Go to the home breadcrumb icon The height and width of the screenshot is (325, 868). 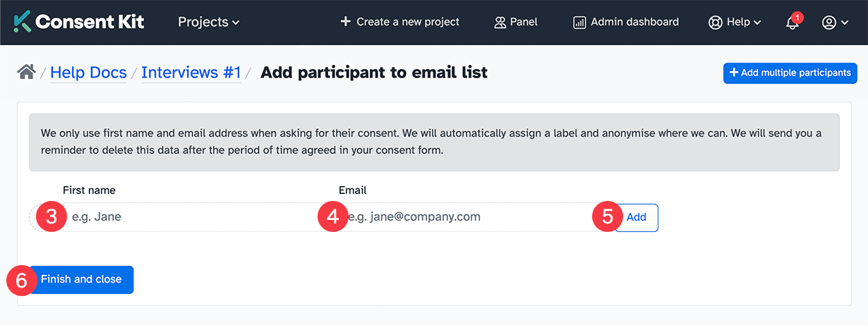tap(27, 72)
